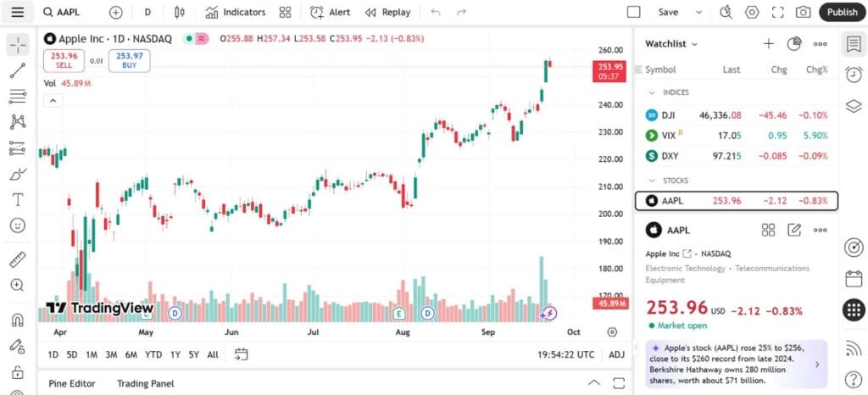Select the trend line drawing tool
Screen dimensions: 868x395
[x=18, y=71]
